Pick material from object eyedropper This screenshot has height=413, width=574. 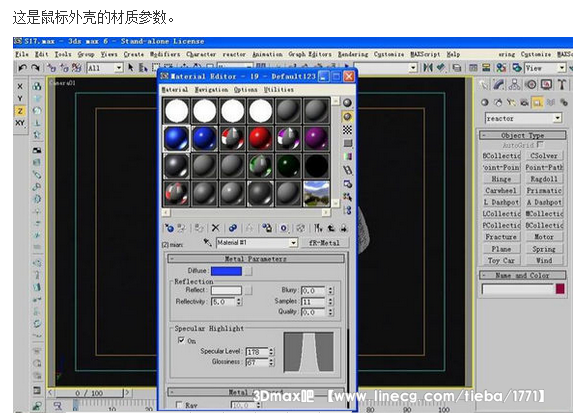click(208, 242)
